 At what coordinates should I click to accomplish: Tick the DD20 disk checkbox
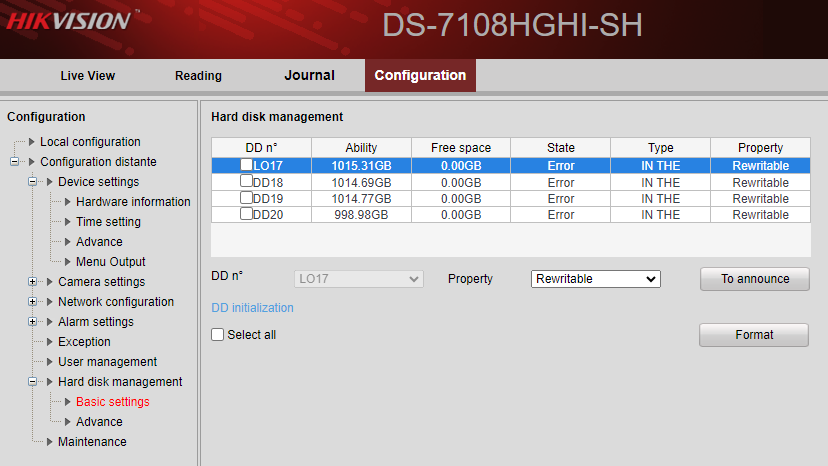coord(246,213)
